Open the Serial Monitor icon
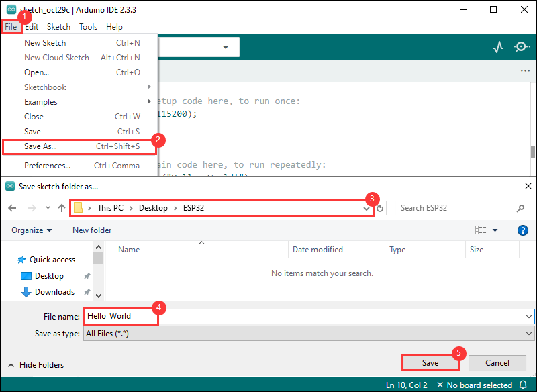Viewport: 537px width, 392px height. coord(521,47)
